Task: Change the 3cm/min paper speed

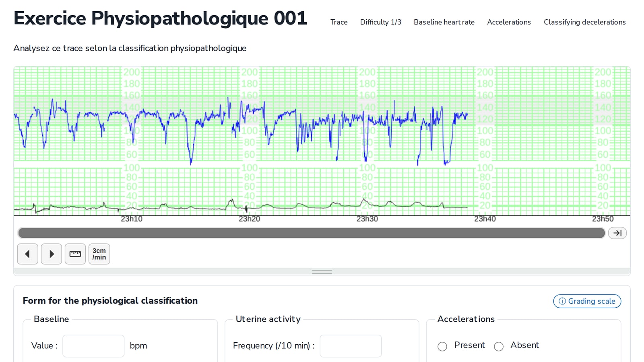Action: 99,254
